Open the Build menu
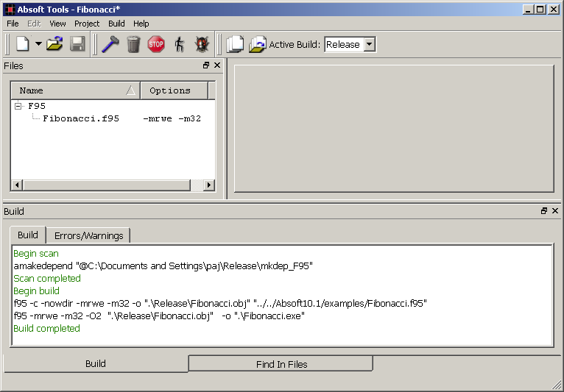This screenshot has height=392, width=564. pyautogui.click(x=116, y=24)
